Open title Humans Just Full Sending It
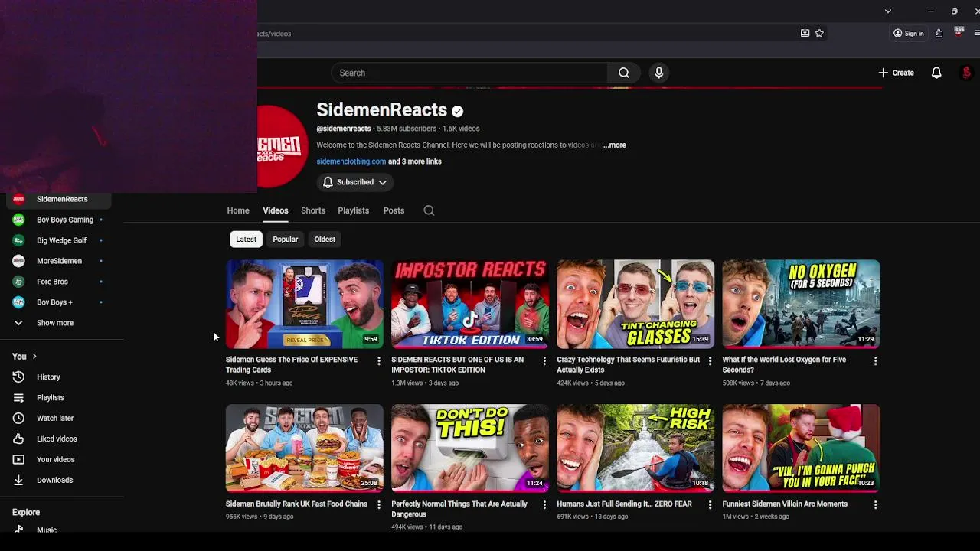This screenshot has width=980, height=551. [624, 504]
